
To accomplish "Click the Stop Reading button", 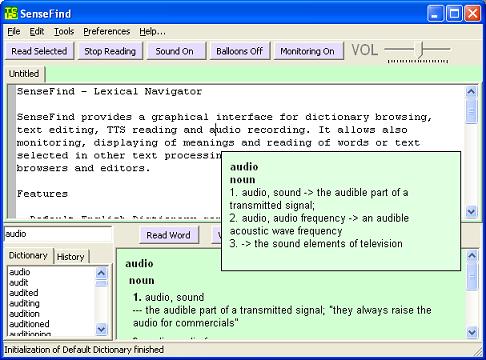I will (x=110, y=51).
